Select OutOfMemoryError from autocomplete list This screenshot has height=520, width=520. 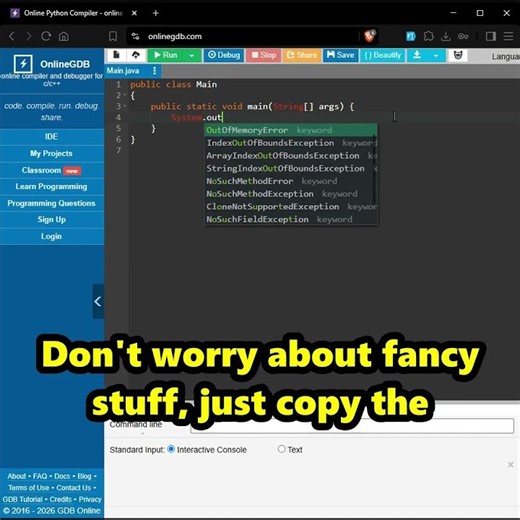coord(291,130)
